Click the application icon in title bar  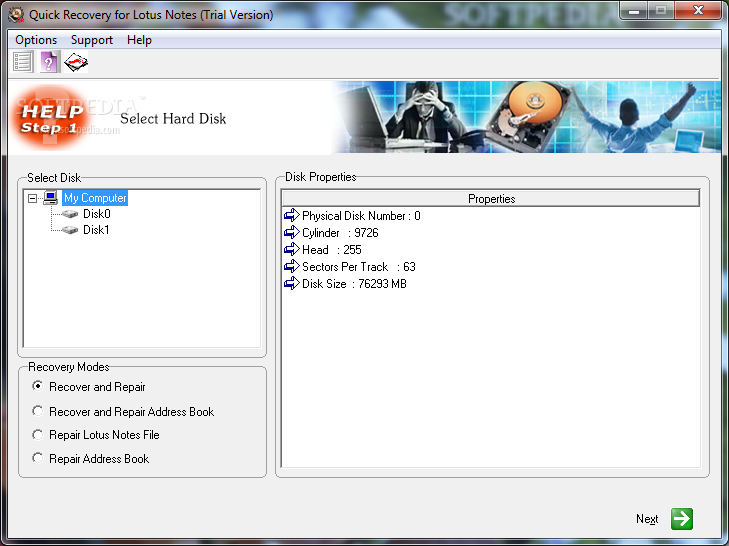pos(16,14)
